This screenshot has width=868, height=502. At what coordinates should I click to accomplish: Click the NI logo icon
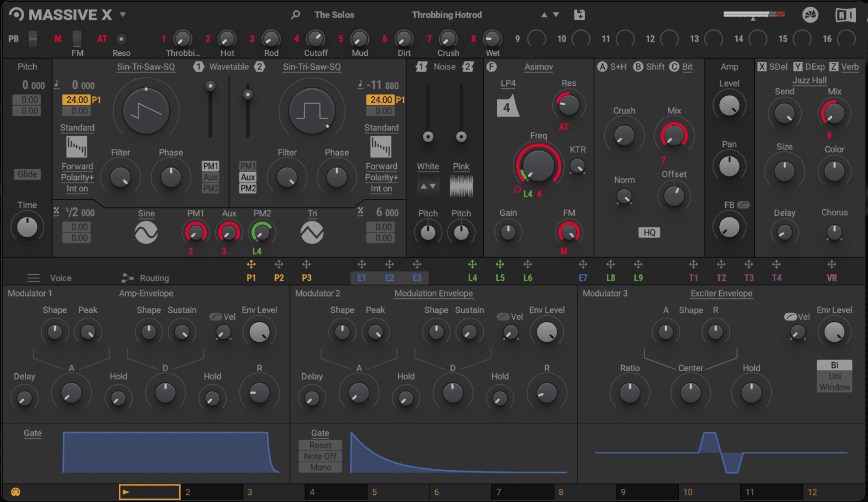(845, 15)
